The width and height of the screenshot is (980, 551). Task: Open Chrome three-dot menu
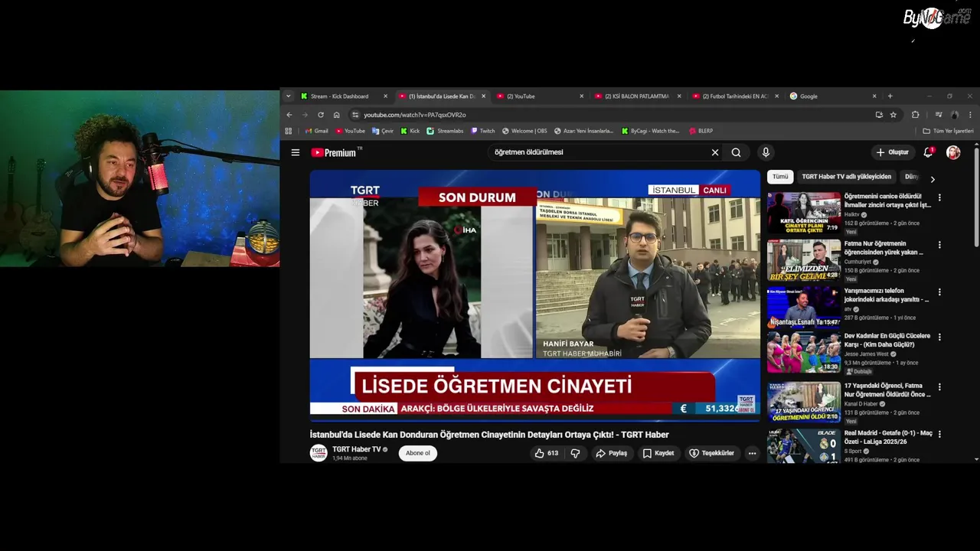pos(970,115)
